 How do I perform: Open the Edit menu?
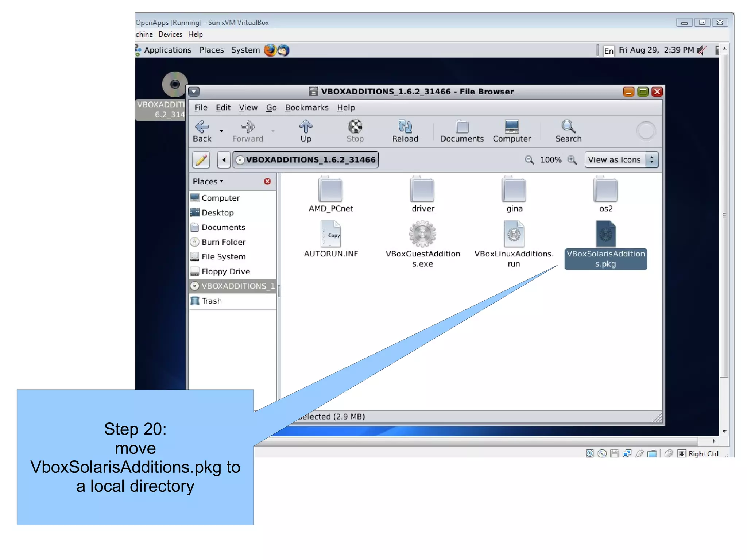point(223,108)
